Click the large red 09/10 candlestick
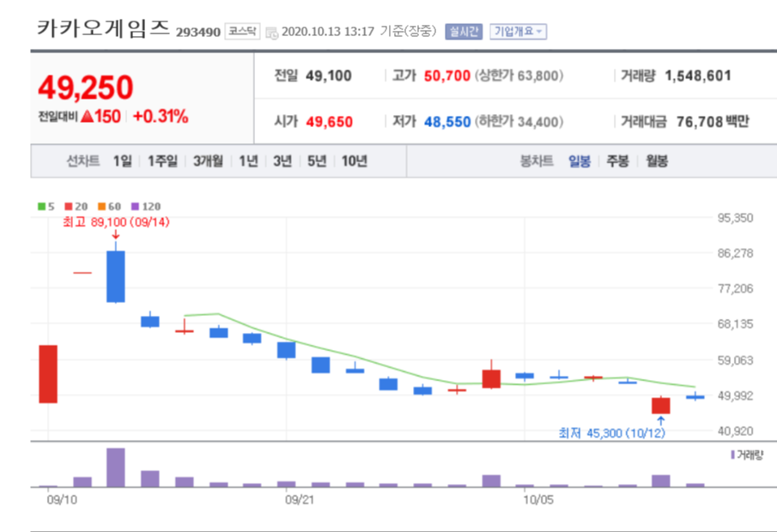 click(48, 374)
